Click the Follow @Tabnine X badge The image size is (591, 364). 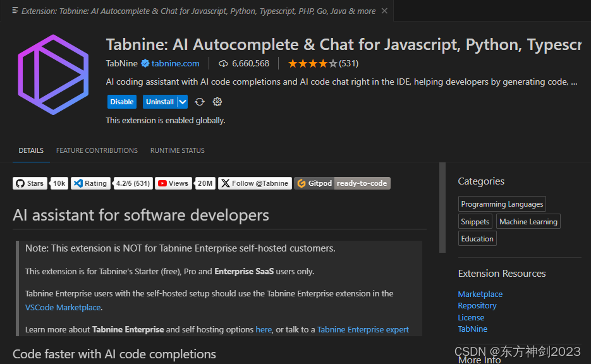[254, 183]
